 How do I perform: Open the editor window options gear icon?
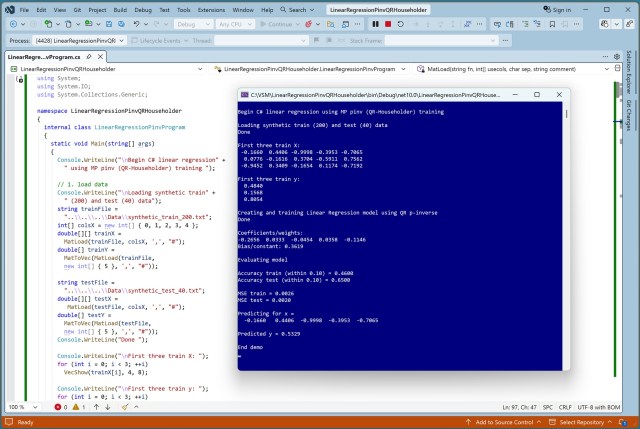[x=617, y=56]
